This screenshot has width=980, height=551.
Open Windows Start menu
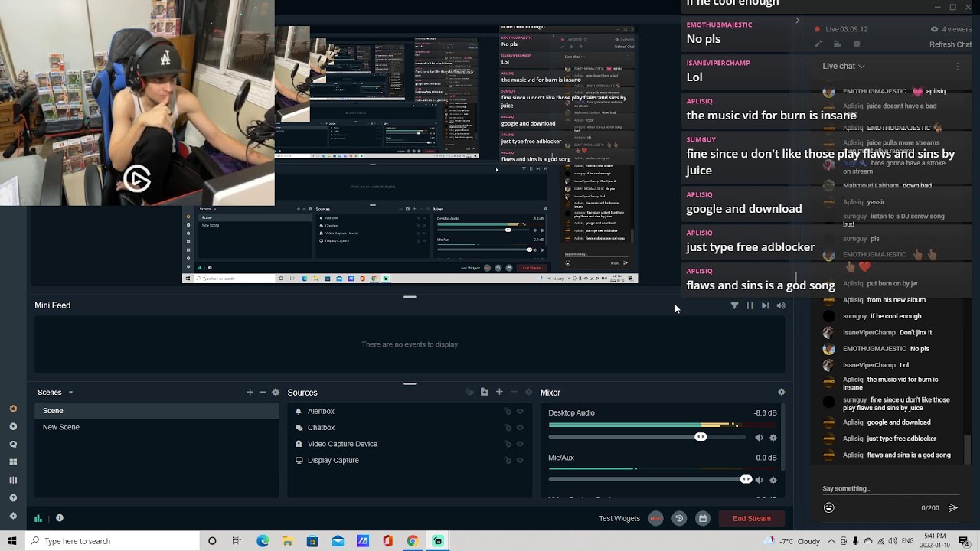12,541
